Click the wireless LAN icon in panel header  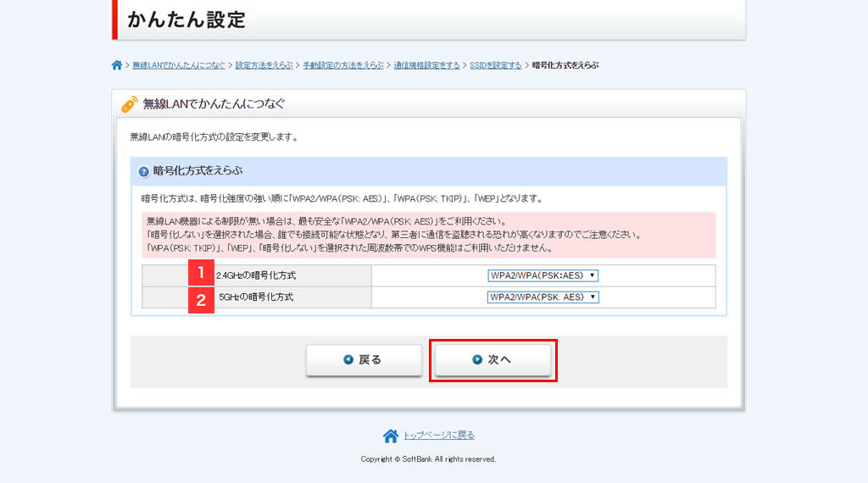(129, 105)
